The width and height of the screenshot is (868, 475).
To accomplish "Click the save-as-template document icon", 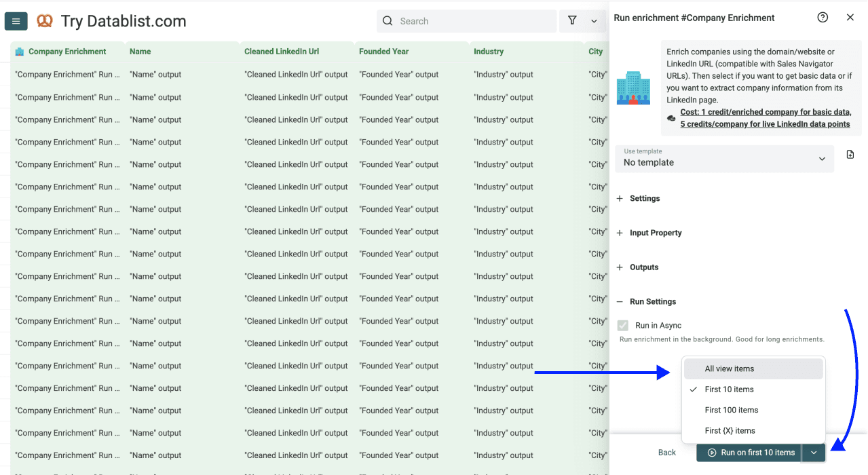I will tap(850, 155).
